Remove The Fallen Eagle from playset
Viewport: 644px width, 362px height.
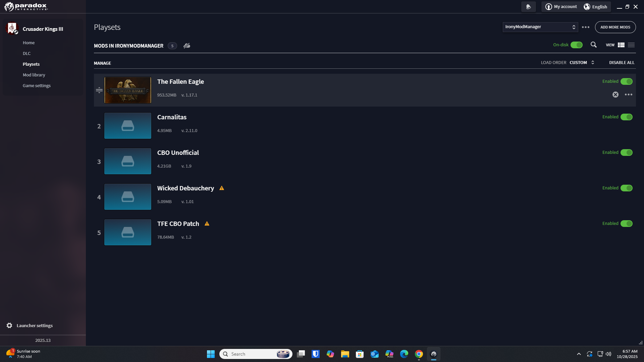click(615, 95)
